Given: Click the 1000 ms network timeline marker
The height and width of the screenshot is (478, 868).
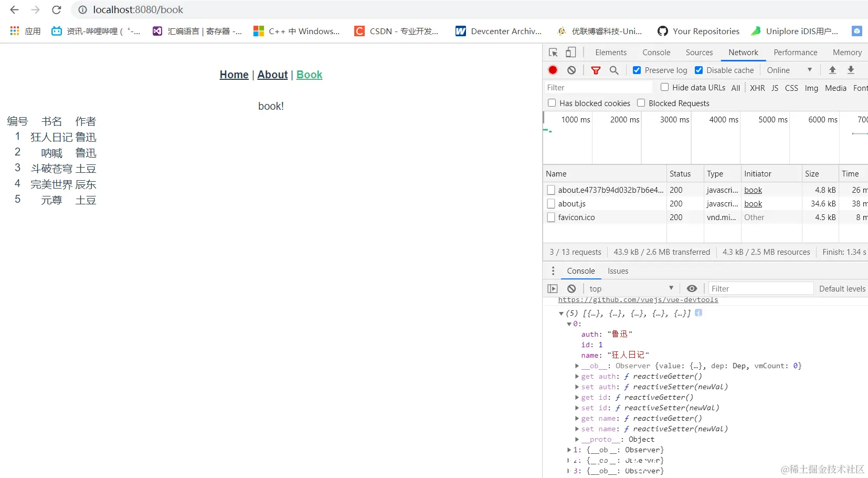Looking at the screenshot, I should click(576, 120).
